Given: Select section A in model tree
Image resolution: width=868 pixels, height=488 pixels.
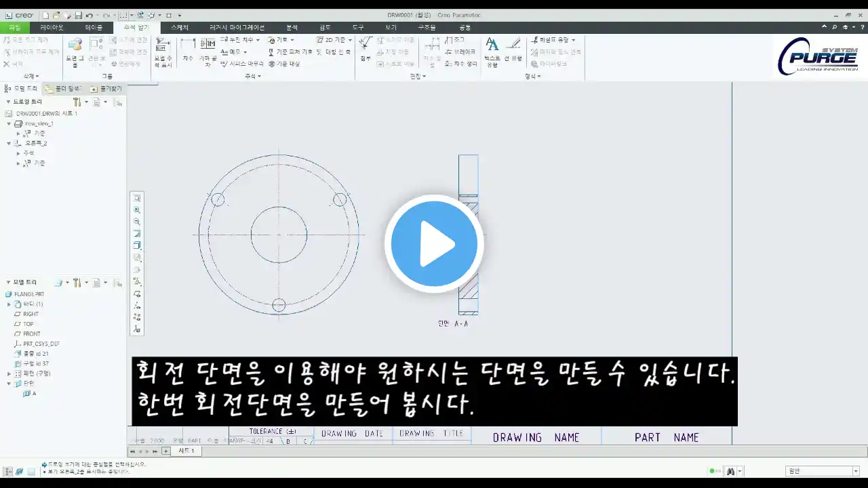Looking at the screenshot, I should coord(30,393).
